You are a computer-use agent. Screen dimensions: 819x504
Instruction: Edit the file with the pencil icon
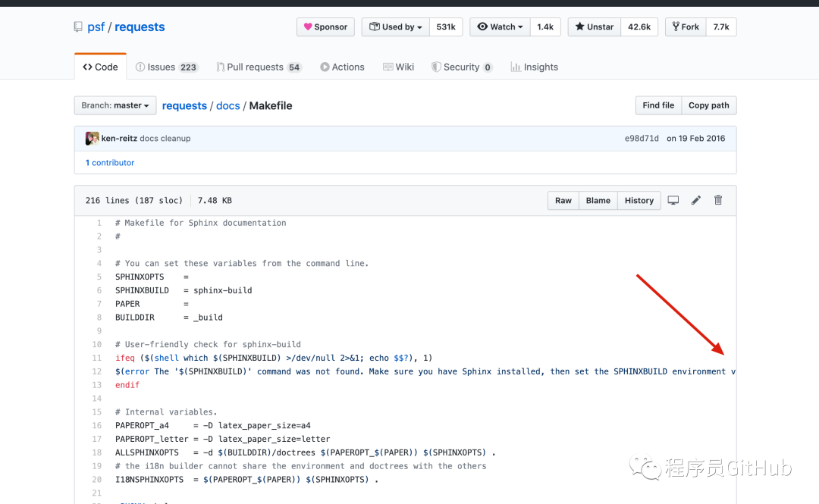(695, 201)
